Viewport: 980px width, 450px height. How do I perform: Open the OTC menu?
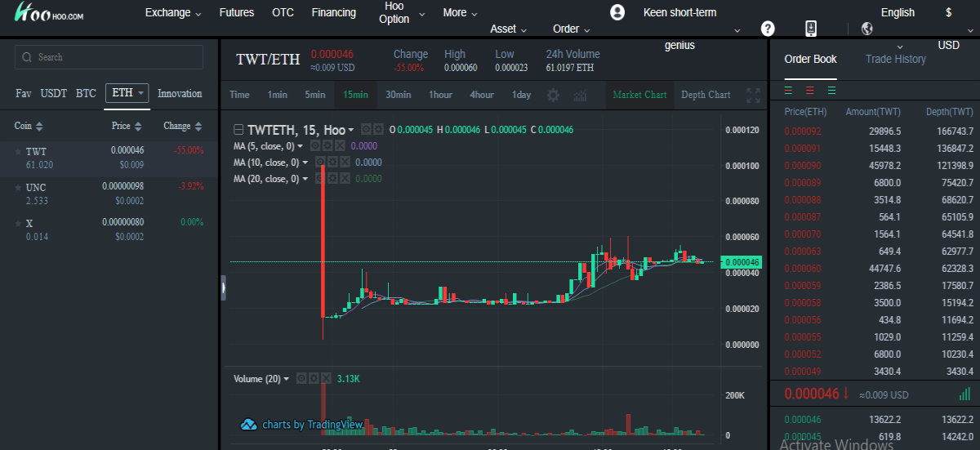(x=283, y=12)
